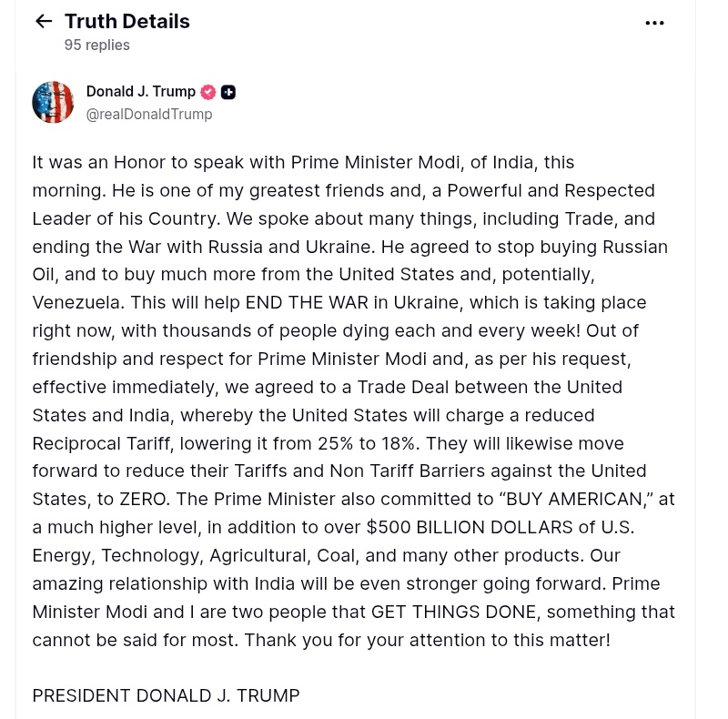Screen dimensions: 728x719
Task: Select the display name Donald J. Trump
Action: pyautogui.click(x=140, y=91)
